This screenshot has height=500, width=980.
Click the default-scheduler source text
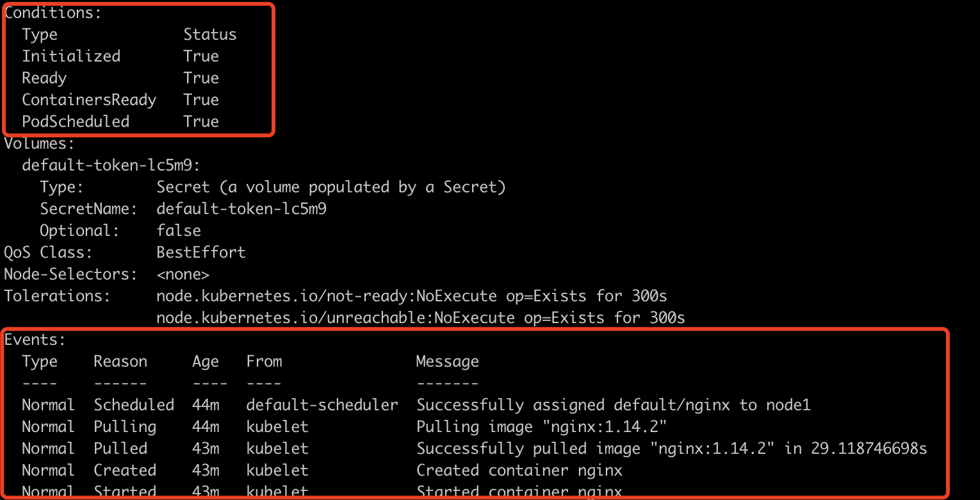coord(322,405)
